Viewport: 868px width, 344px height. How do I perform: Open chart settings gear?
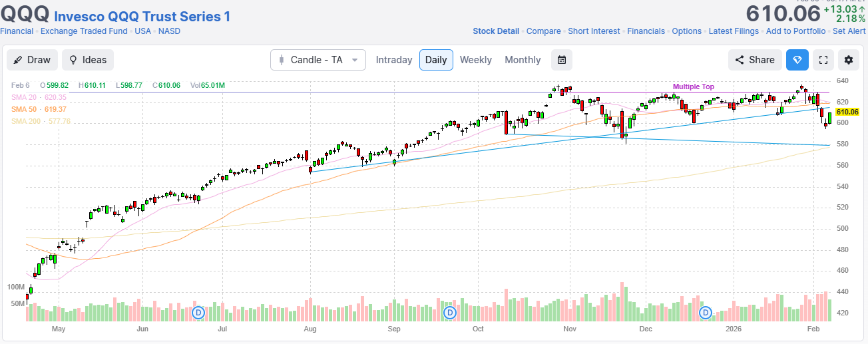(x=848, y=60)
